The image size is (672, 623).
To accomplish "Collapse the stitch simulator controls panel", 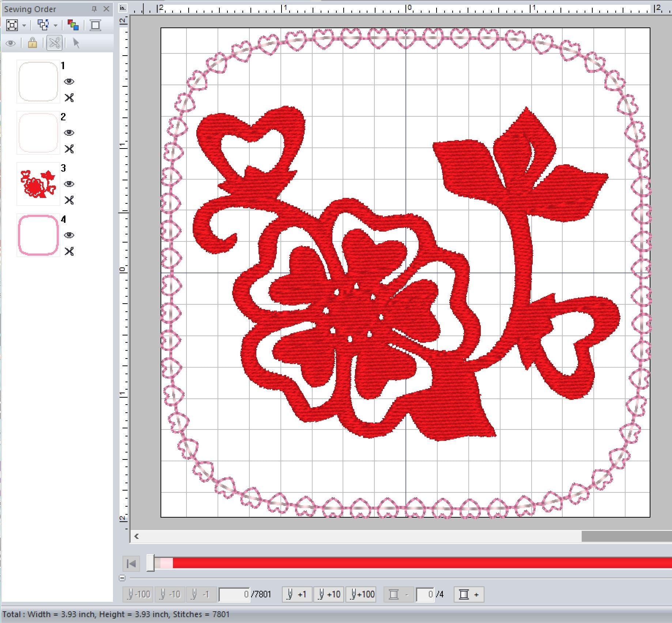I will [122, 578].
